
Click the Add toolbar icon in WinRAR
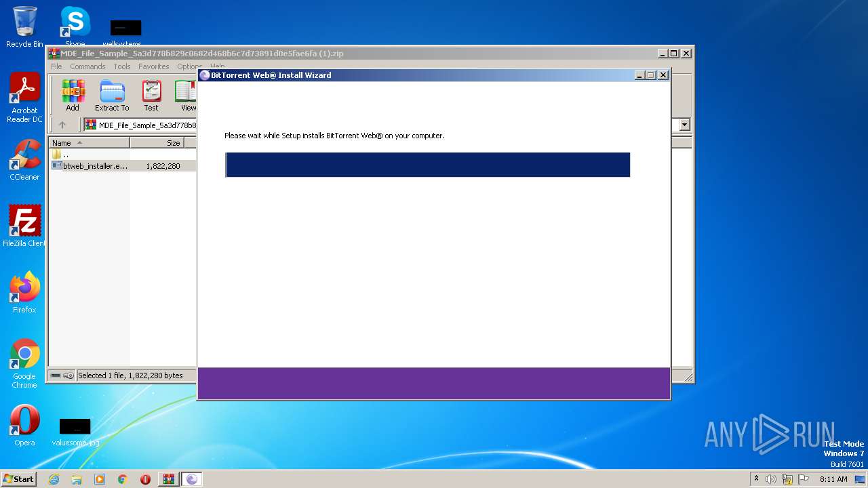click(x=73, y=95)
